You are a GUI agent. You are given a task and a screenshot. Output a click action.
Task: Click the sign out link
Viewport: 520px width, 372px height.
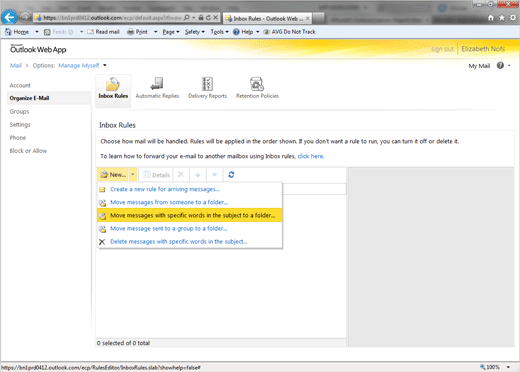(x=442, y=49)
